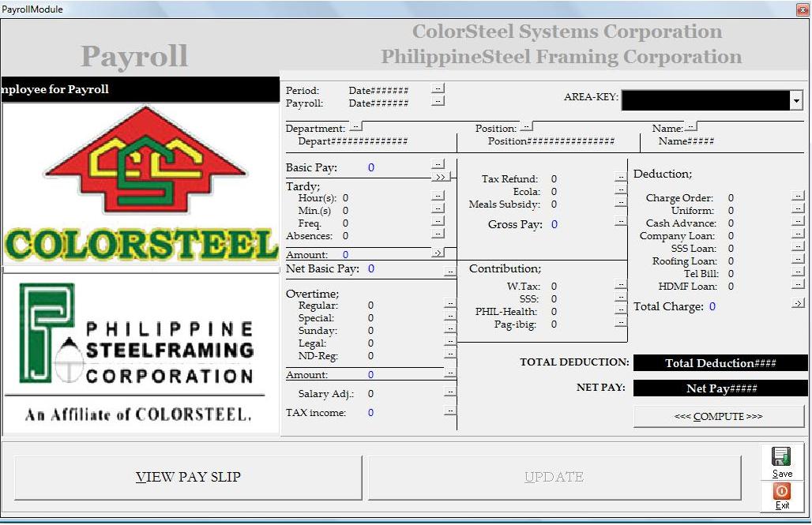Click the arrow icon next to Tardy Amount

point(438,251)
